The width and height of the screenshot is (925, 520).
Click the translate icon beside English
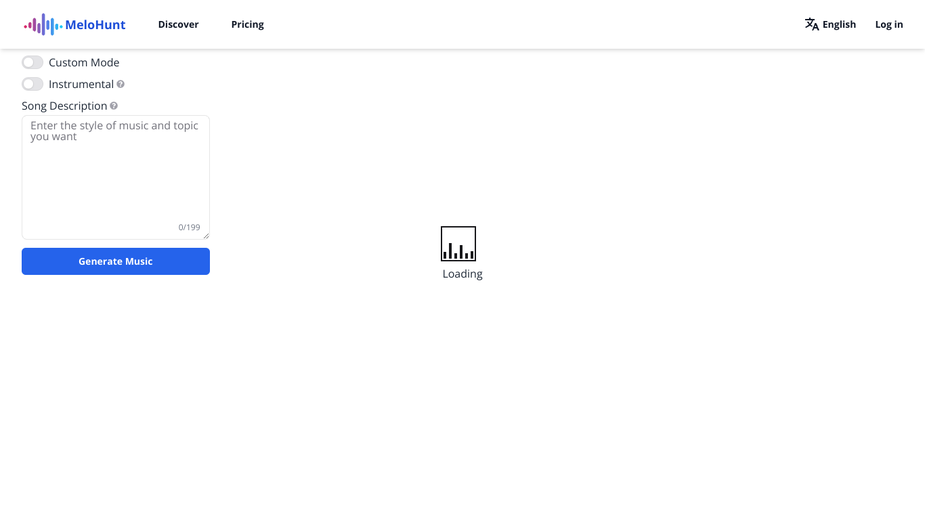click(x=811, y=25)
